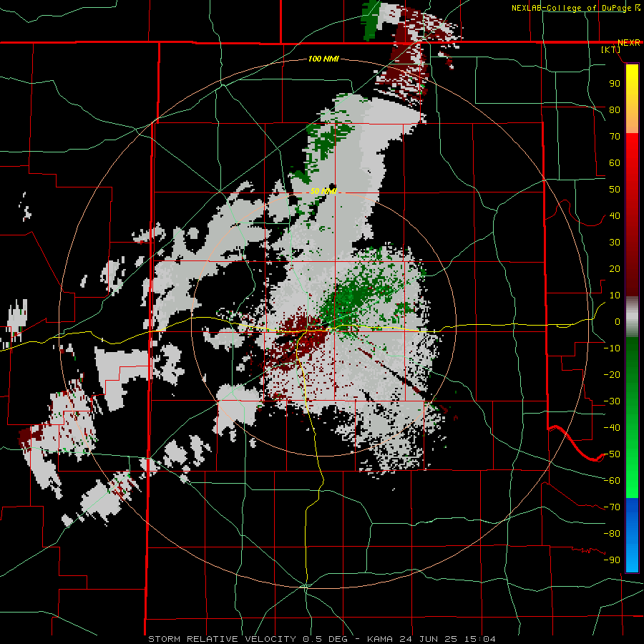Click the 40 value on the velocity scale

pos(615,216)
